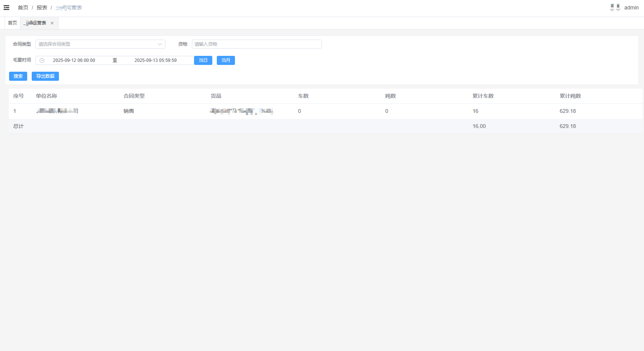Click the start date 2025-09-12 06:00:00

(74, 60)
